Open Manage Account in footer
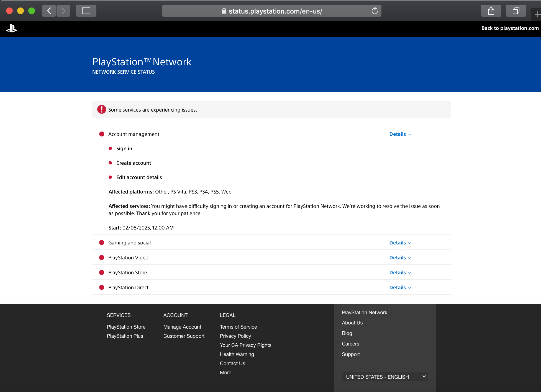 coord(182,327)
